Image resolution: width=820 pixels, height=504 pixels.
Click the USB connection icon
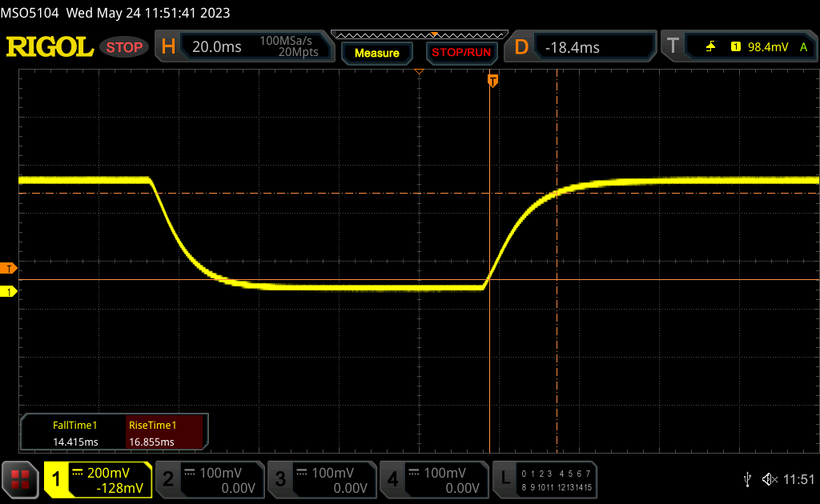747,479
